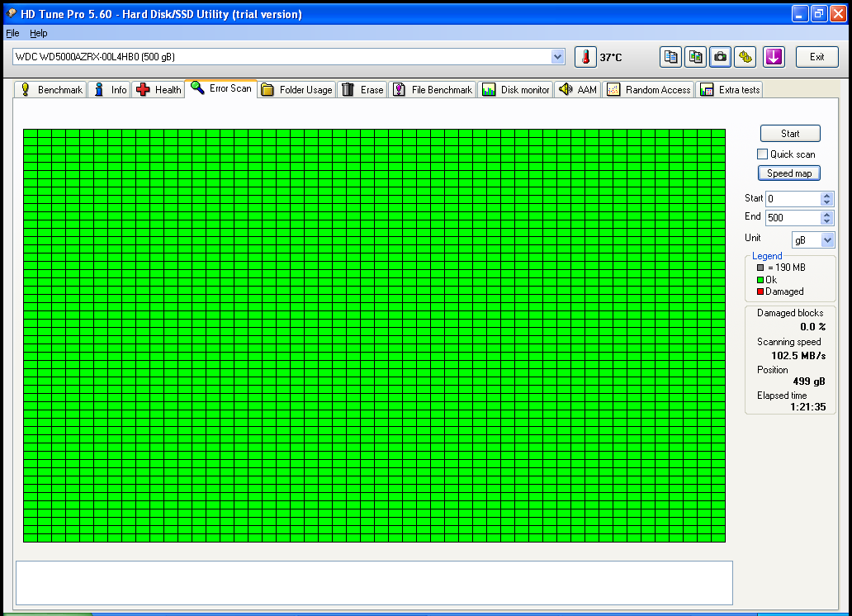852x616 pixels.
Task: Decrease the End value with the down arrow
Action: point(827,221)
